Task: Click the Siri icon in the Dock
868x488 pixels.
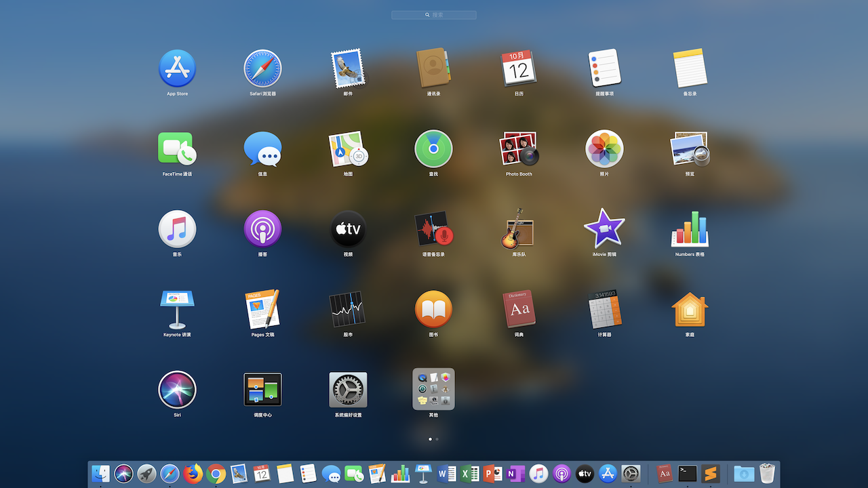Action: [123, 473]
